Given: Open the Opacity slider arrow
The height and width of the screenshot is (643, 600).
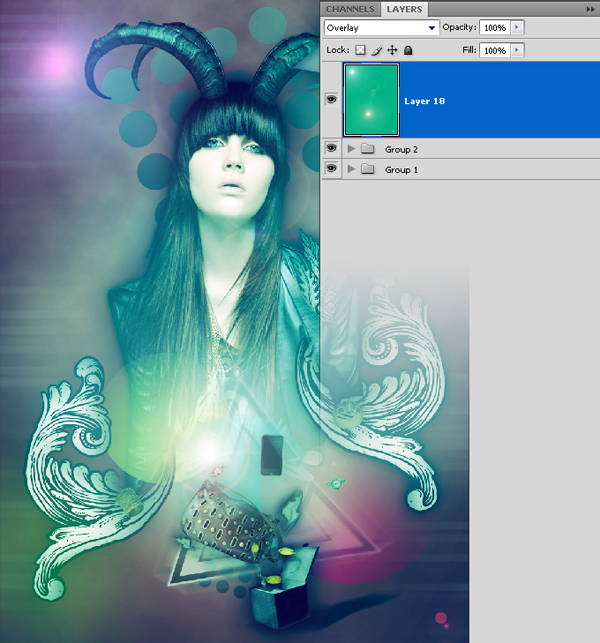Looking at the screenshot, I should tap(517, 27).
